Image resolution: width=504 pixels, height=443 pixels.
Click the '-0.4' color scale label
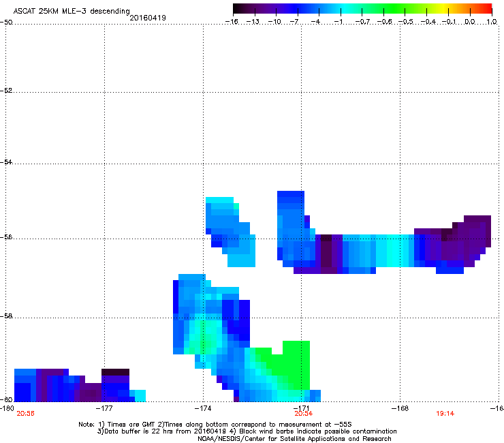(x=428, y=22)
